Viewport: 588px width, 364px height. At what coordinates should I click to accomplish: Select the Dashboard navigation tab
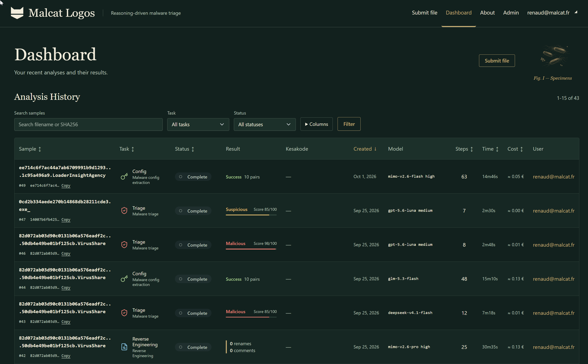(x=458, y=13)
